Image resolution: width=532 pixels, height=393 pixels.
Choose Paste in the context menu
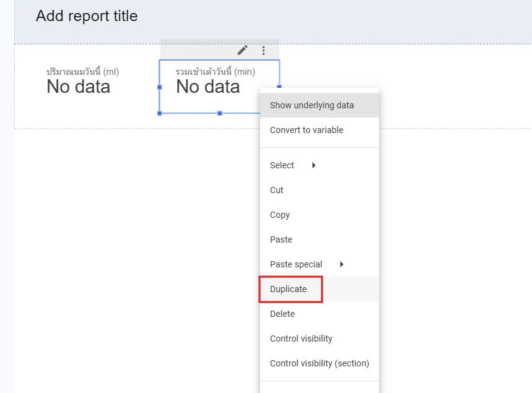tap(281, 240)
